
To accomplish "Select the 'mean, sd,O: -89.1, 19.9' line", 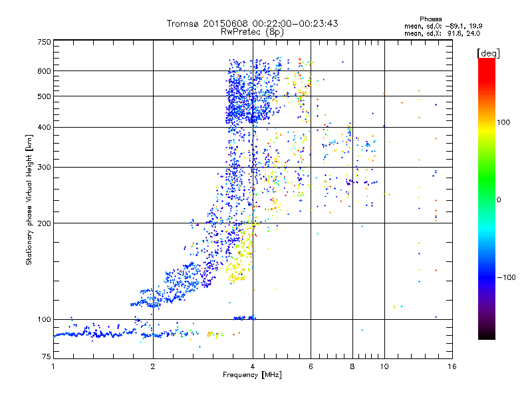I will [443, 26].
